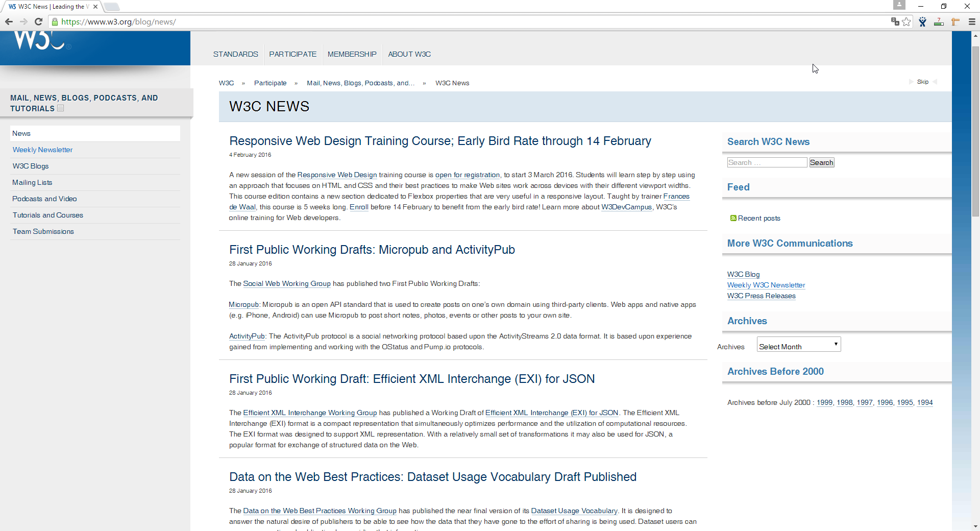The image size is (980, 531).
Task: Open First Public Working Drafts: Micropub headline
Action: pos(372,250)
